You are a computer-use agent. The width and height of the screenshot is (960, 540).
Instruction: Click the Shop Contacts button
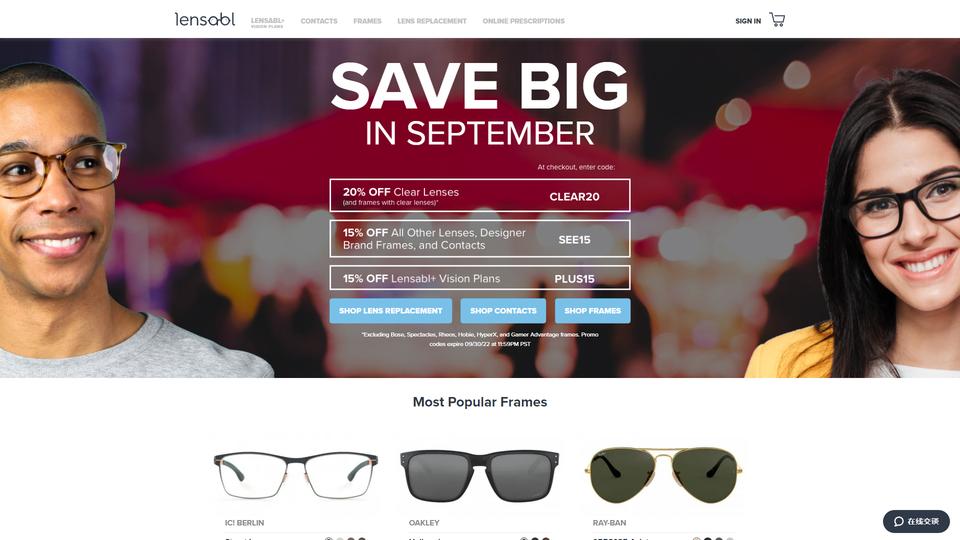(503, 311)
